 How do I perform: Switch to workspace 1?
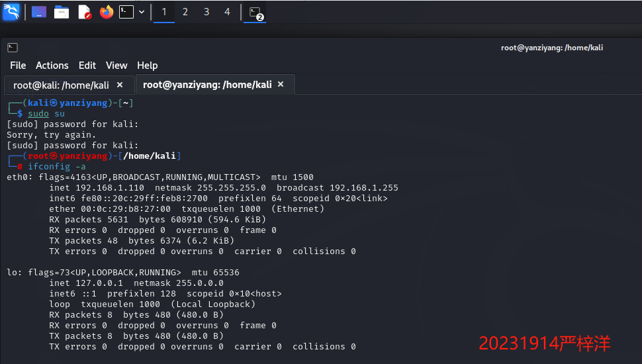(164, 12)
